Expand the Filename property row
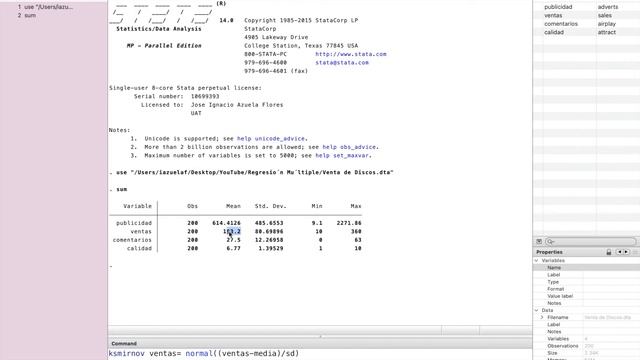 (542, 317)
